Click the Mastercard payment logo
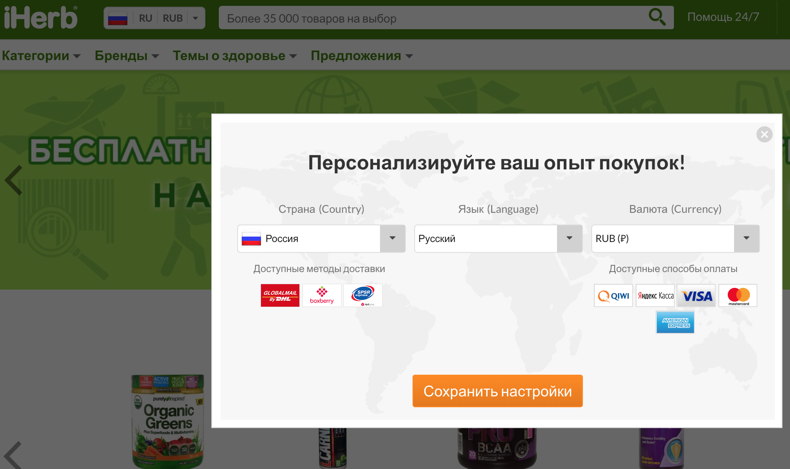This screenshot has height=469, width=790. 738,295
